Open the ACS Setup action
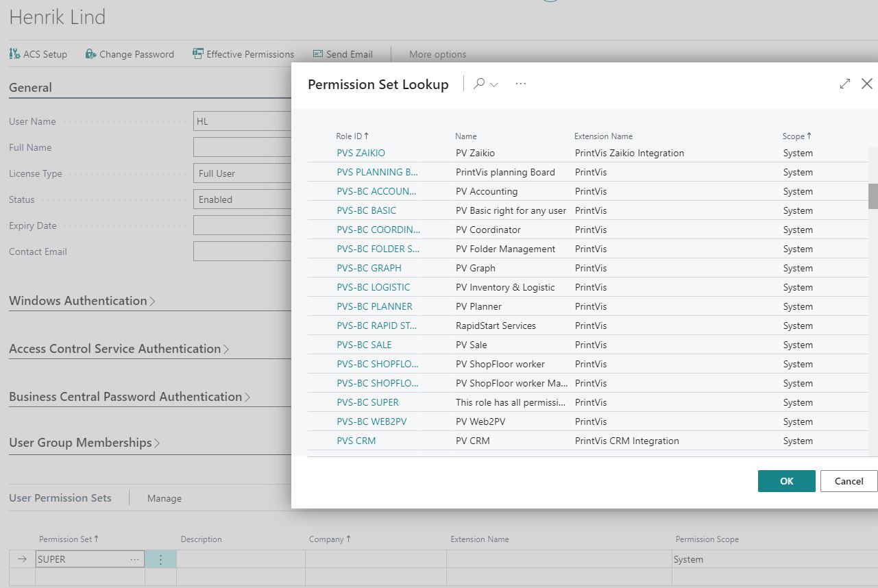Viewport: 878px width, 588px height. click(38, 53)
